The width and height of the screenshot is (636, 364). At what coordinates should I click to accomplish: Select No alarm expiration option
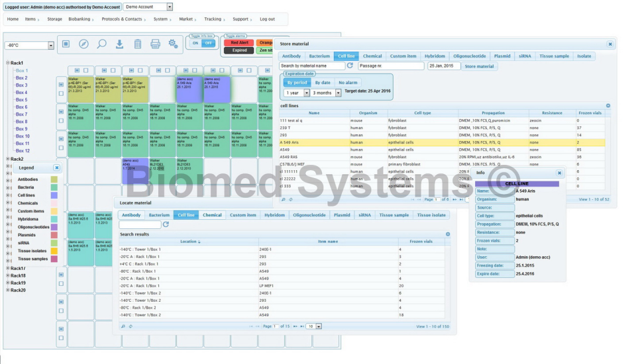point(348,82)
